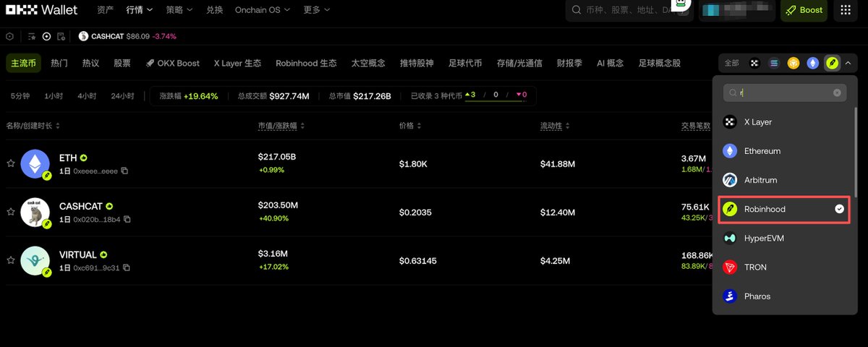Click the verified badge next to VIRTUAL
This screenshot has width=868, height=347.
click(103, 254)
